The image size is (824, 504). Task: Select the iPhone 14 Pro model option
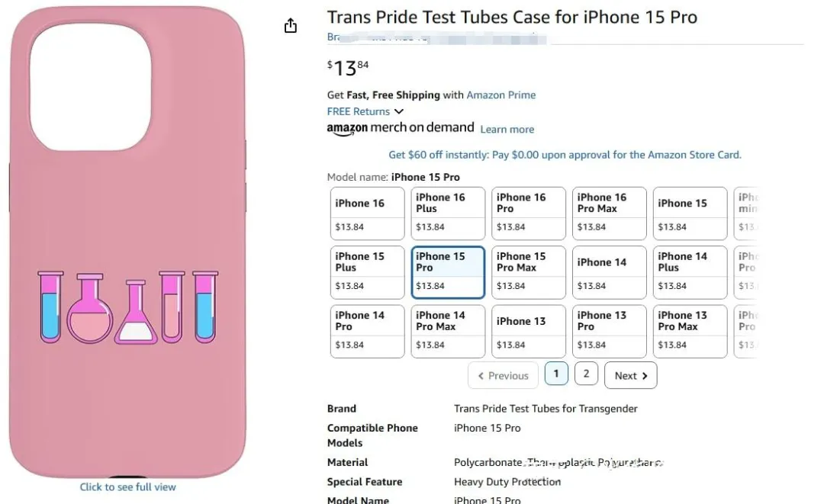click(369, 331)
